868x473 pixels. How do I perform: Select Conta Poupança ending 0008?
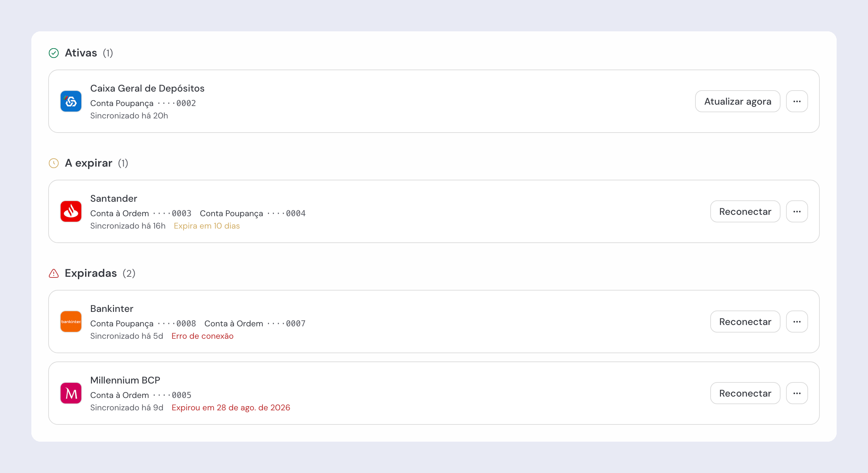(143, 324)
